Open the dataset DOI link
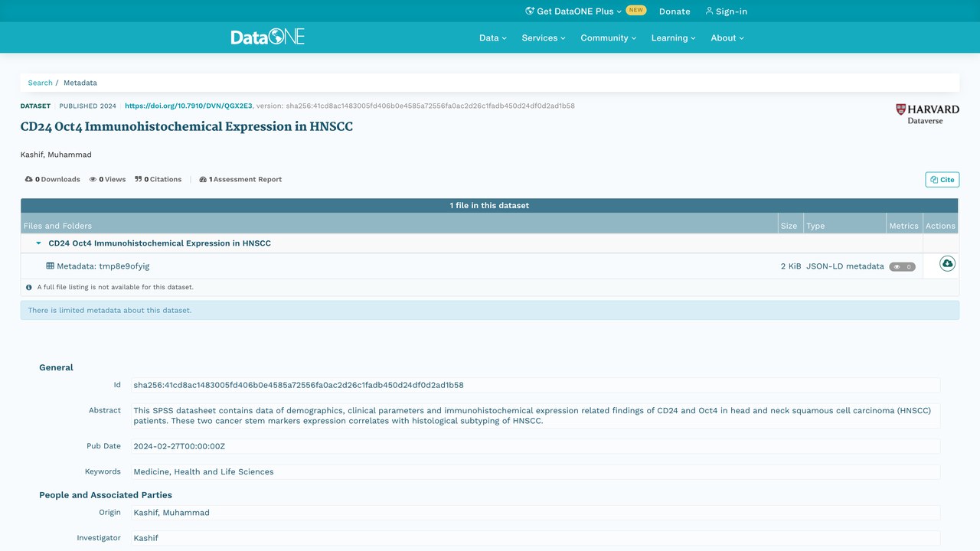980x551 pixels. [x=188, y=106]
